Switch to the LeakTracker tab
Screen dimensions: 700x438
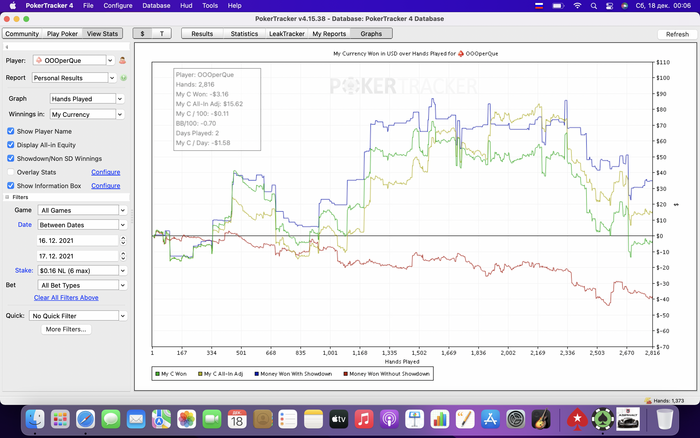coord(284,33)
